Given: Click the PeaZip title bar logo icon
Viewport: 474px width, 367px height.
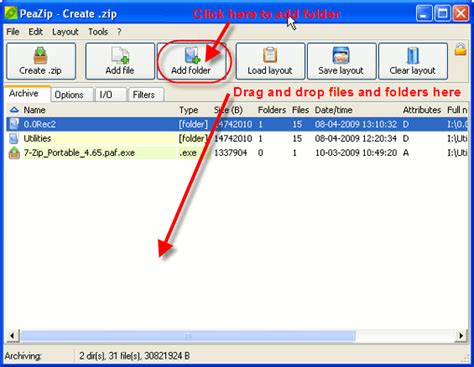Looking at the screenshot, I should tap(11, 14).
